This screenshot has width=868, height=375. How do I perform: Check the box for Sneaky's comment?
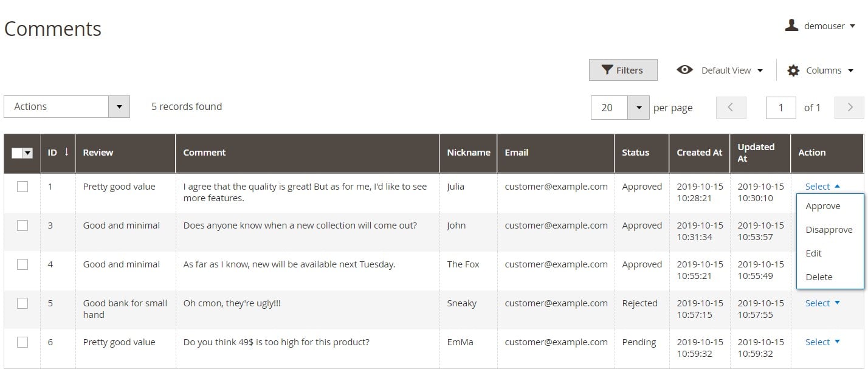tap(22, 303)
